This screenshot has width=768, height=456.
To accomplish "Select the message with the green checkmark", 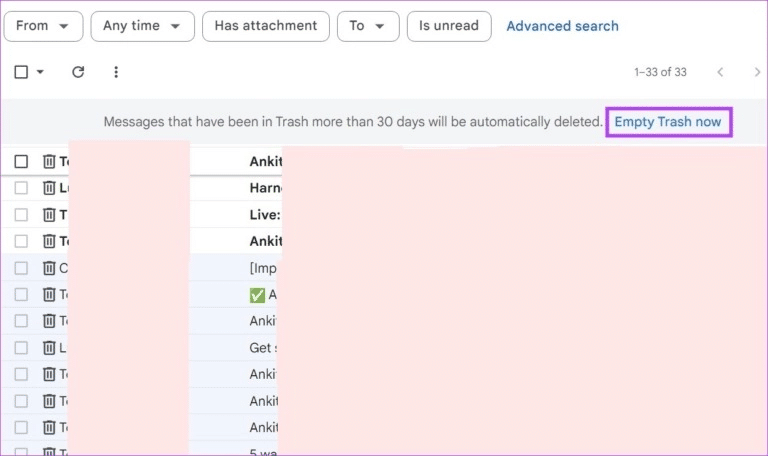I will pos(21,294).
